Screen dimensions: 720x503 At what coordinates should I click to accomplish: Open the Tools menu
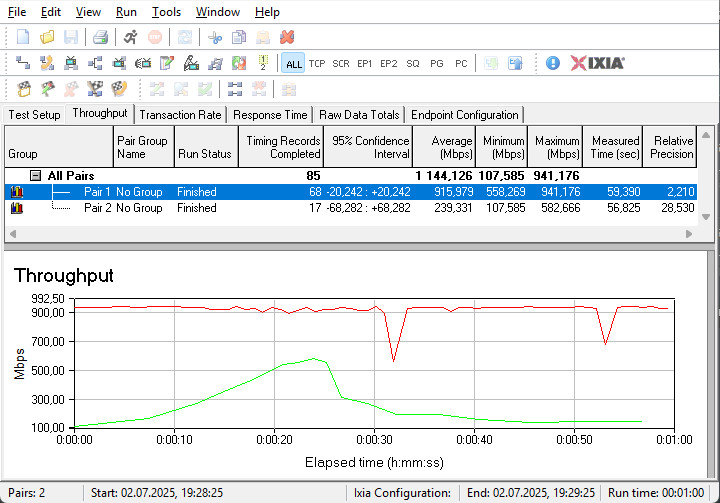click(166, 12)
